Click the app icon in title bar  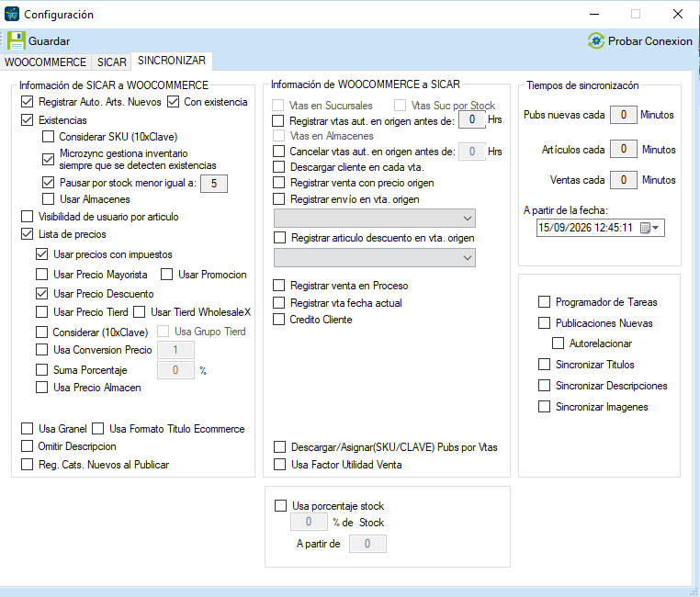click(x=12, y=15)
